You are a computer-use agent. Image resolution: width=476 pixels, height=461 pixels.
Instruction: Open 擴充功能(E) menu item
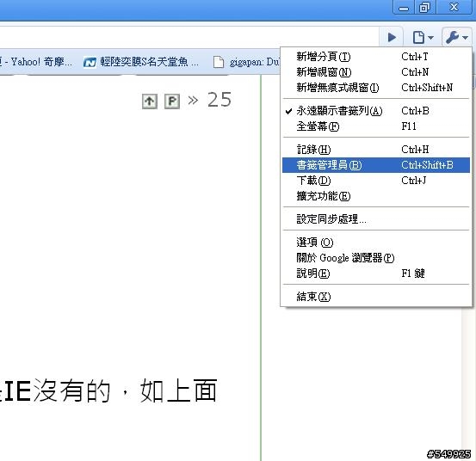(376, 196)
